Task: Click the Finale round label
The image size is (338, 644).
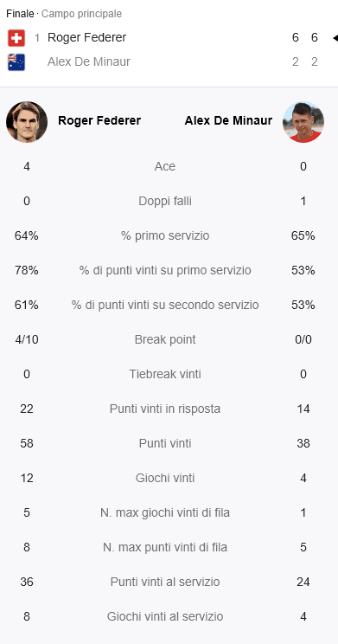Action: [x=20, y=14]
